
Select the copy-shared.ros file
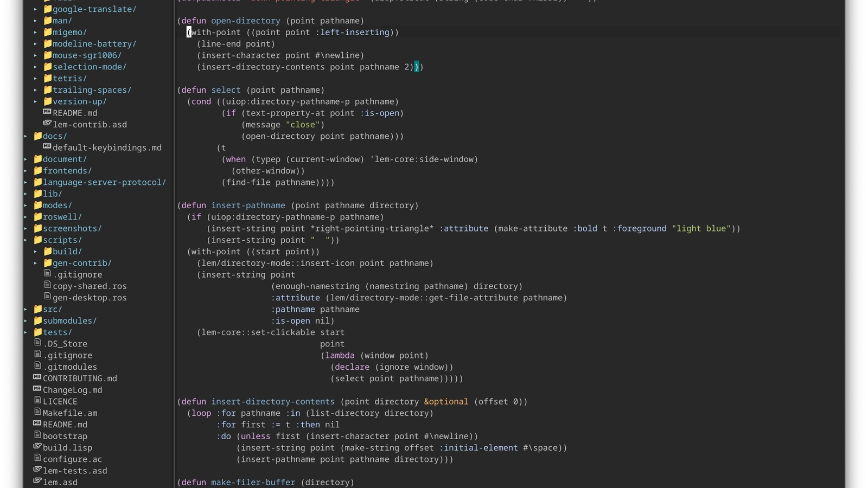pyautogui.click(x=90, y=286)
